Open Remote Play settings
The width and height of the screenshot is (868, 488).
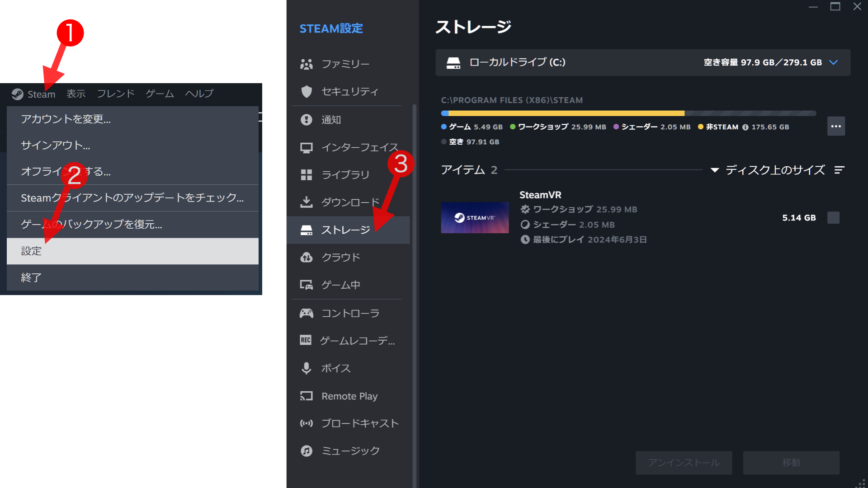coord(349,396)
